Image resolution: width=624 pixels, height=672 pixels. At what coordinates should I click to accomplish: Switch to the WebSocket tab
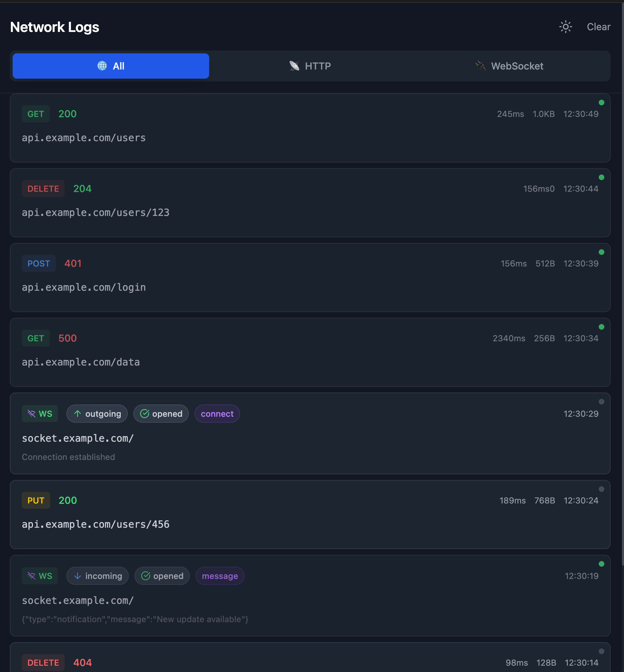click(x=509, y=66)
